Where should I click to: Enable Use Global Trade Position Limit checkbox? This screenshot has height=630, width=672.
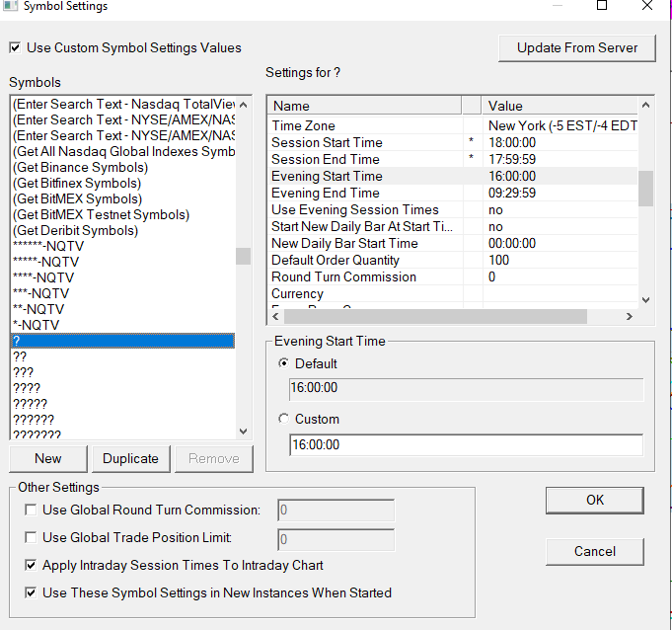[31, 537]
